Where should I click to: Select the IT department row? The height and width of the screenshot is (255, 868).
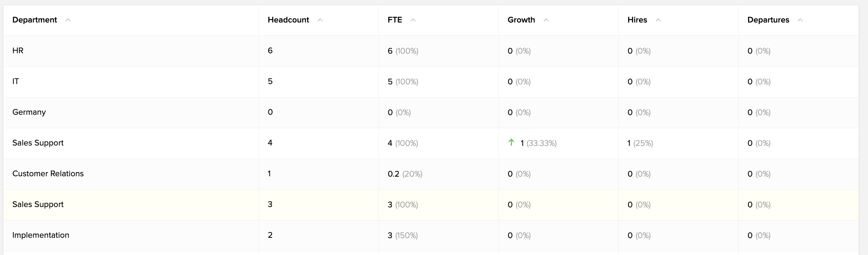[x=431, y=82]
